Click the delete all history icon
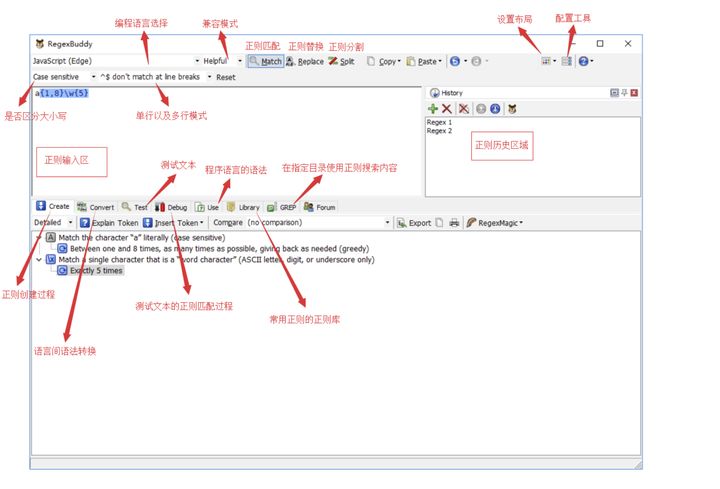The image size is (720, 489). point(464,109)
